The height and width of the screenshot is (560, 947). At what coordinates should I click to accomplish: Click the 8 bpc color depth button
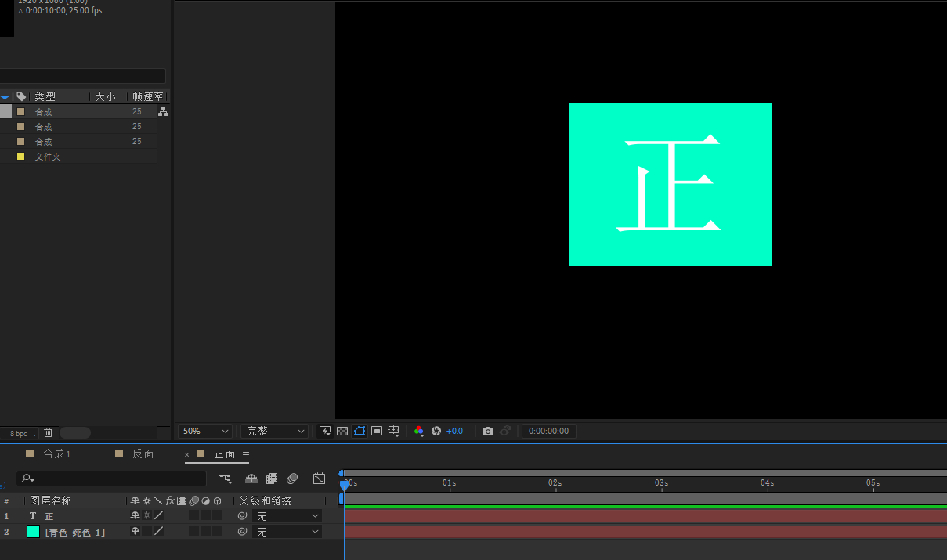18,433
